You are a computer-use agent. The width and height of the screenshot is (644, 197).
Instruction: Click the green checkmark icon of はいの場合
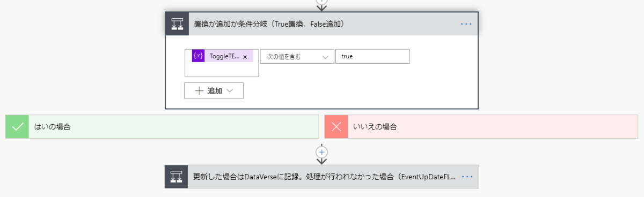(17, 127)
